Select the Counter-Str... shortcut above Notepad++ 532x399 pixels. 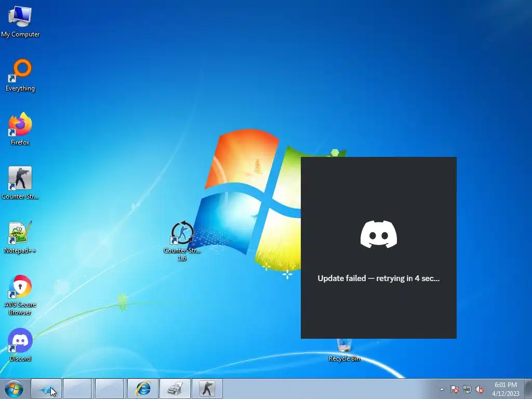[x=20, y=182]
